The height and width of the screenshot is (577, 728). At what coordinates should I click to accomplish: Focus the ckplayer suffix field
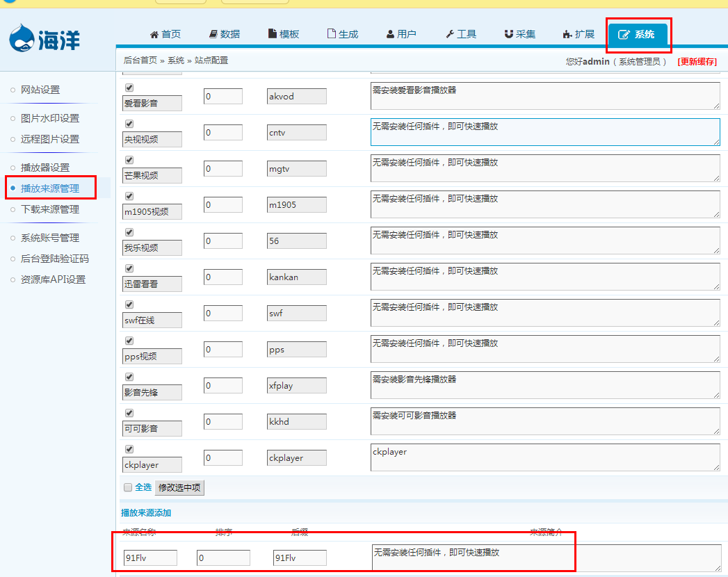(297, 459)
